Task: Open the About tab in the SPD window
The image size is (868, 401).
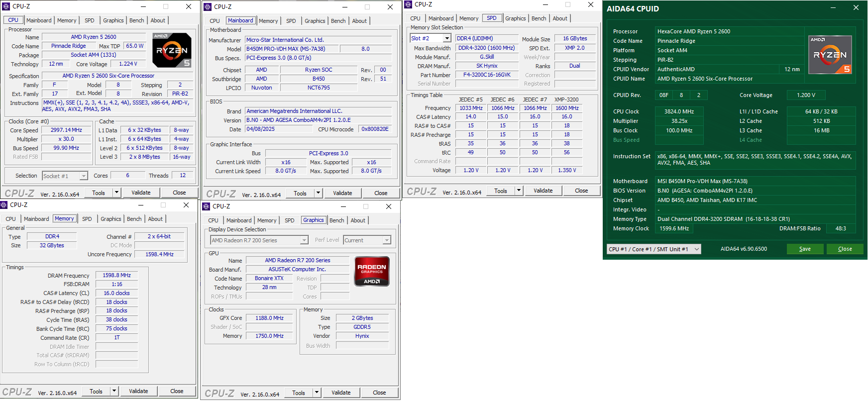Action: tap(560, 18)
